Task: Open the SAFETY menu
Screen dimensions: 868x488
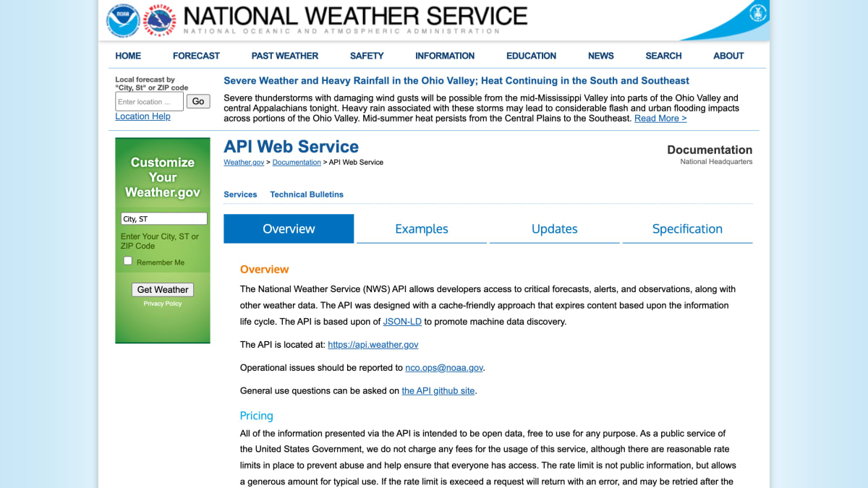Action: tap(367, 56)
